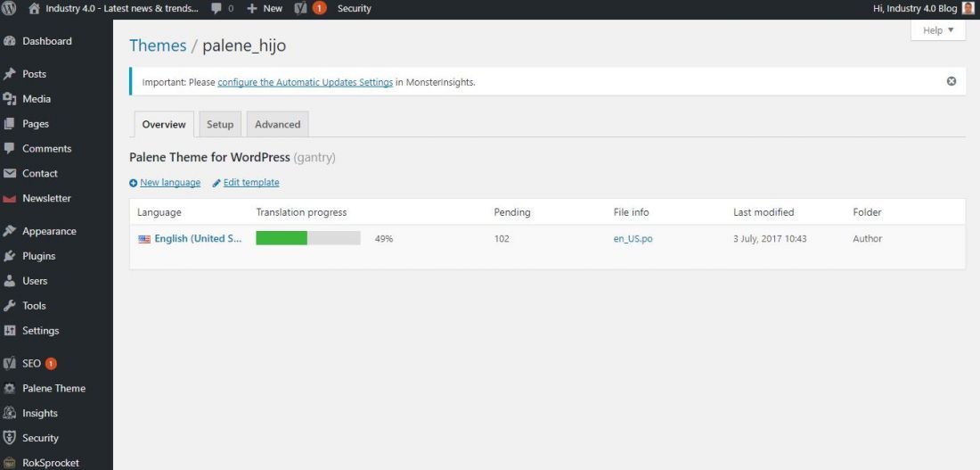
Task: Click Last modified column header
Action: 764,212
